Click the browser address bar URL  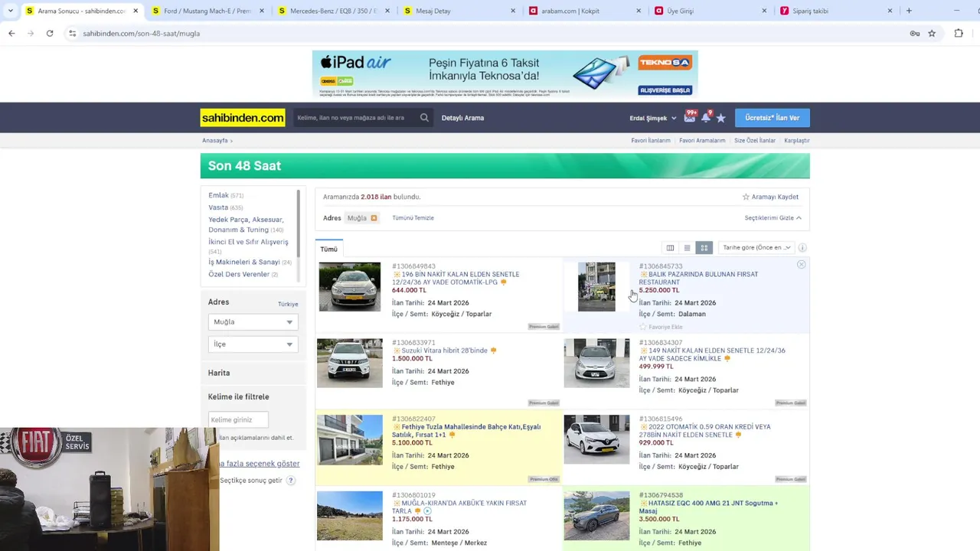[x=141, y=33]
